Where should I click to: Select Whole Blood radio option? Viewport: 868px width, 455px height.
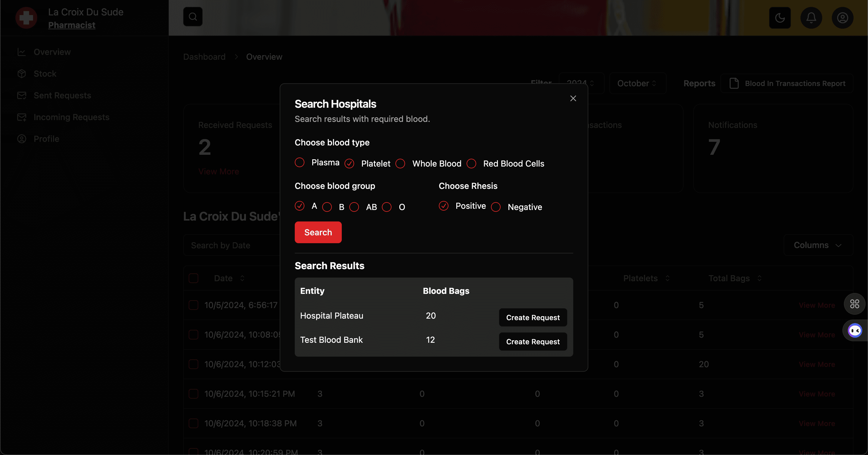click(400, 164)
